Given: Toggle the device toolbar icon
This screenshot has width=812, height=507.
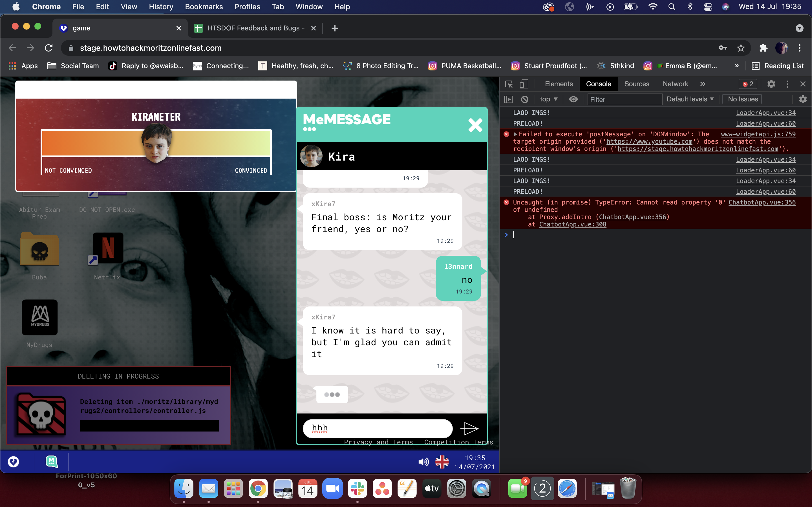Looking at the screenshot, I should 524,84.
